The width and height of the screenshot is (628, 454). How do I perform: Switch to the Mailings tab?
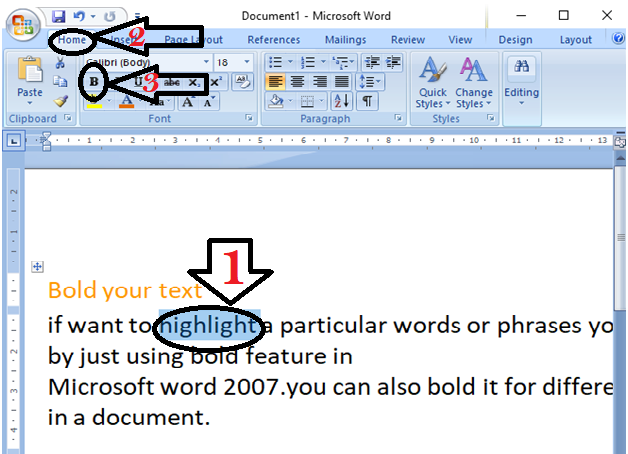coord(345,40)
